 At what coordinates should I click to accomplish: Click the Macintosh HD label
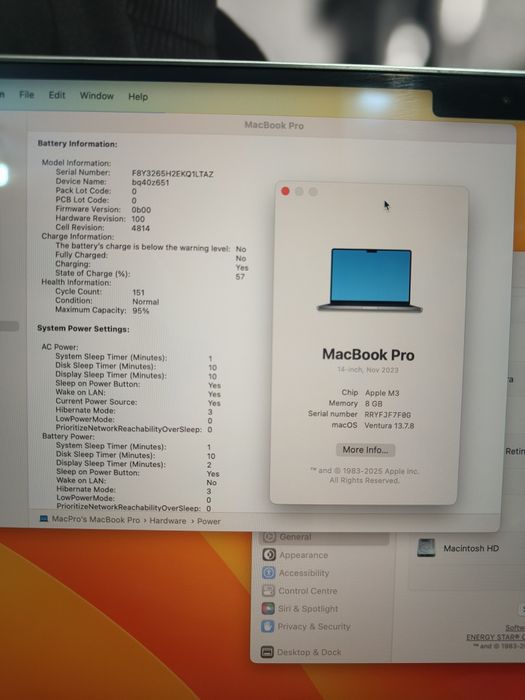471,548
